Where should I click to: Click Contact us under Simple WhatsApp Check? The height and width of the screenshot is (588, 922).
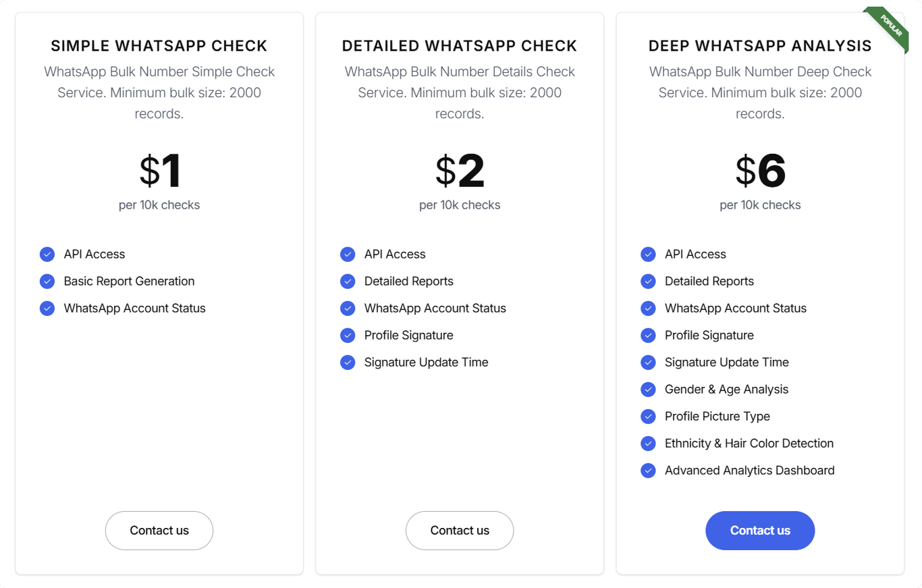click(159, 531)
